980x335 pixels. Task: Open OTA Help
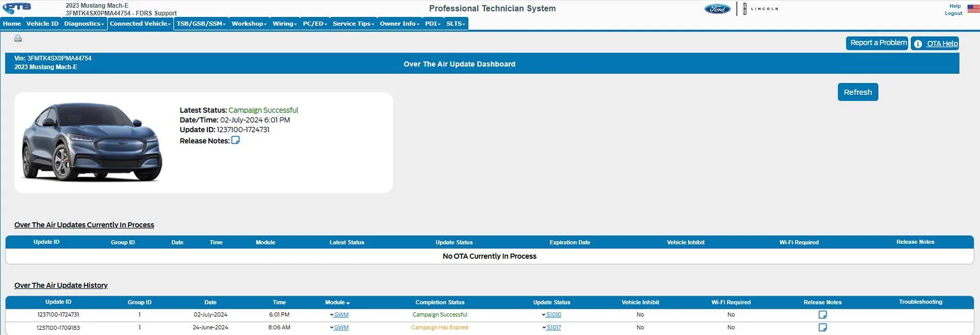pos(935,43)
